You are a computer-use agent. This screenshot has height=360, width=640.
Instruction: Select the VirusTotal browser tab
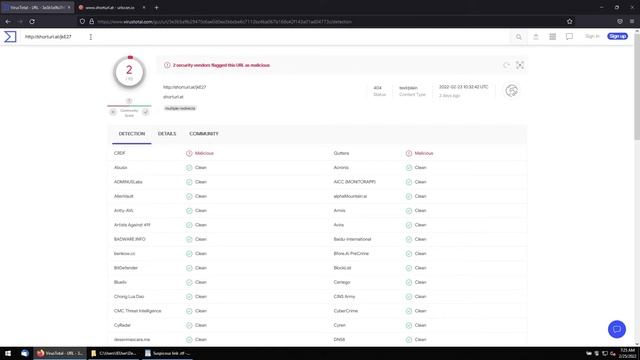coord(37,7)
